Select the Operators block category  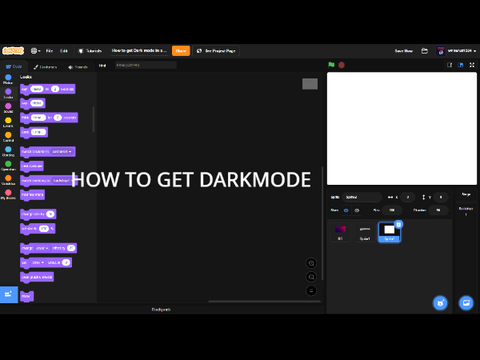pos(8,166)
